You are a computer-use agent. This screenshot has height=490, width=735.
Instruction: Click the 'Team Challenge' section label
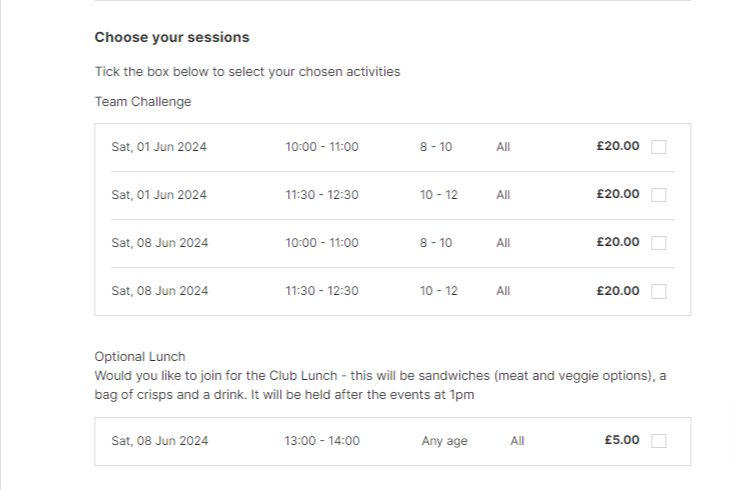143,102
